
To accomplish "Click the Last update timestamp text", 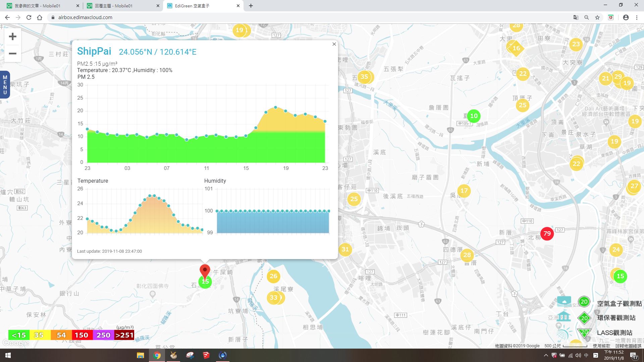I will [x=109, y=251].
